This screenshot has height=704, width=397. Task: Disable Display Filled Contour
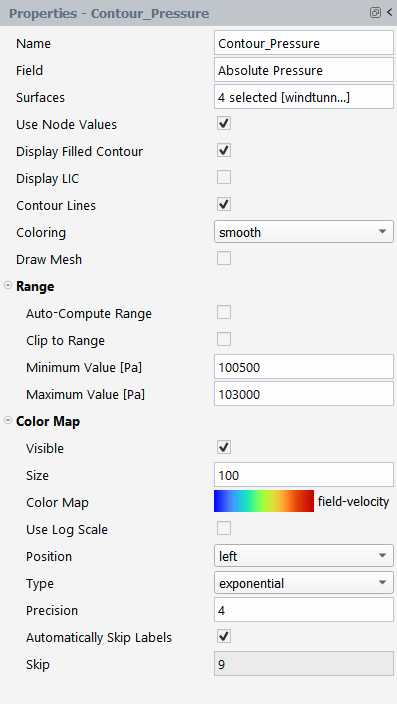coord(224,150)
